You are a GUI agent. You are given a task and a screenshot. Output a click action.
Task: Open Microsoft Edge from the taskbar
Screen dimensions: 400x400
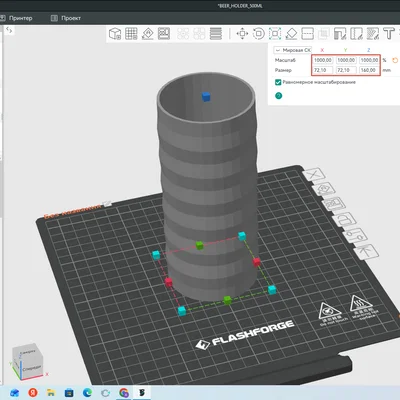coord(87,393)
